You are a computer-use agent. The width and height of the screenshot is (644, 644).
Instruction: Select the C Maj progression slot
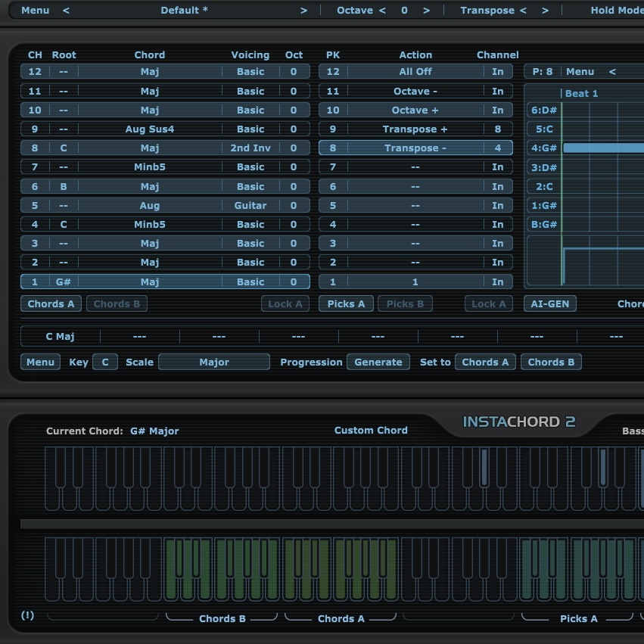coord(60,337)
